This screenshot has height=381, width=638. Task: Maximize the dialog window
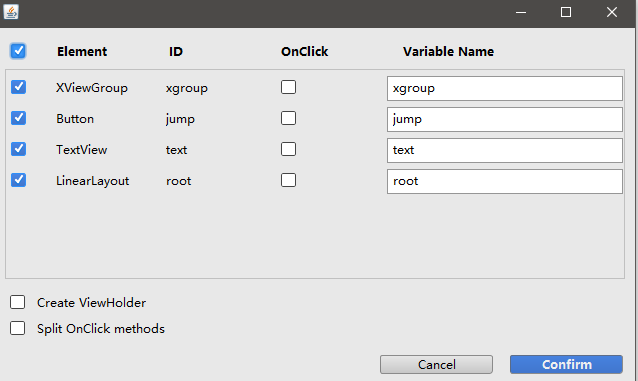[566, 12]
